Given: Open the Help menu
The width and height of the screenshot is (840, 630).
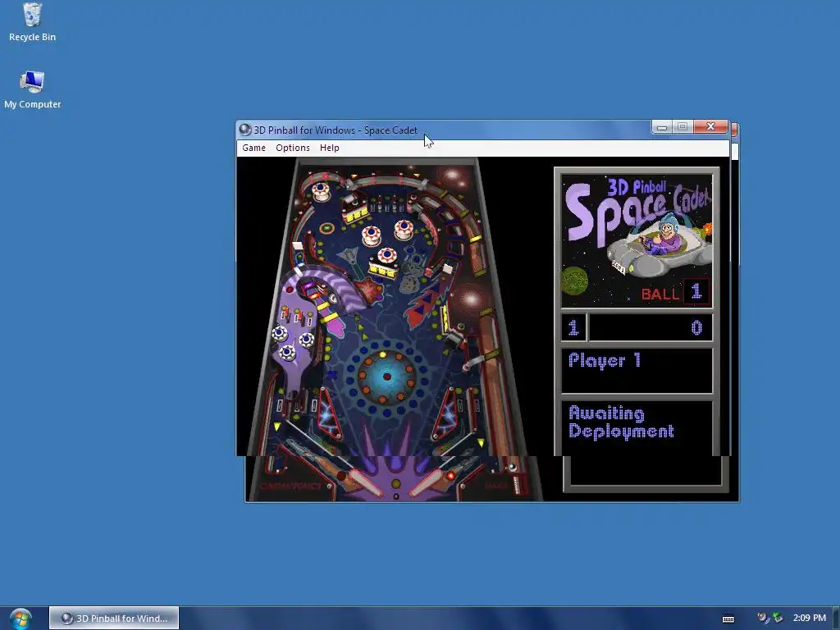Looking at the screenshot, I should tap(330, 148).
